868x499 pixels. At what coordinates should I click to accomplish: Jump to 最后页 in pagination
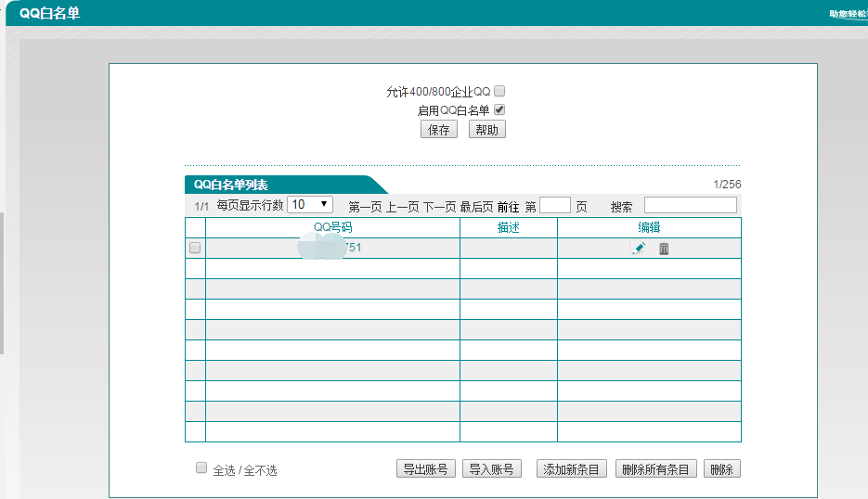click(476, 207)
